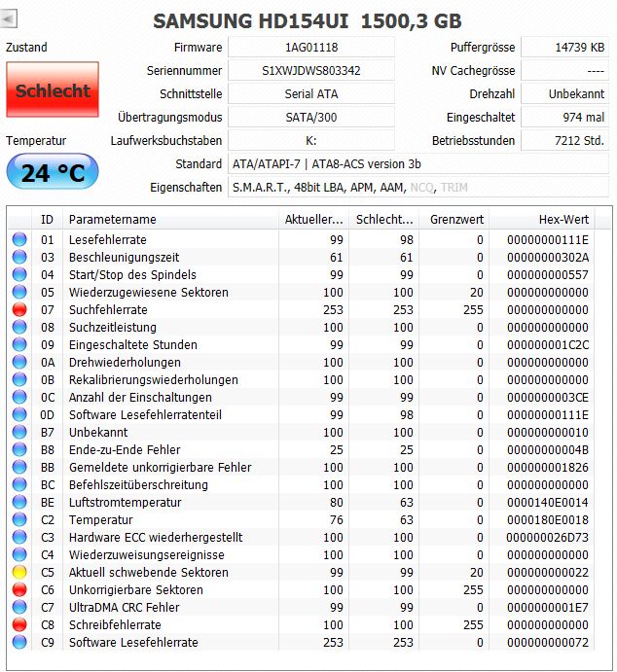
Task: Click the hex value 000000001C2C
Action: (548, 344)
